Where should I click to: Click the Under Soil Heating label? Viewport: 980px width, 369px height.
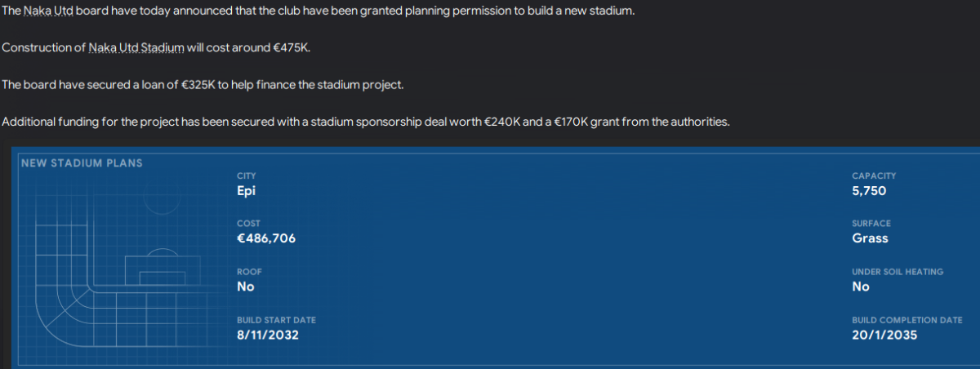point(898,272)
